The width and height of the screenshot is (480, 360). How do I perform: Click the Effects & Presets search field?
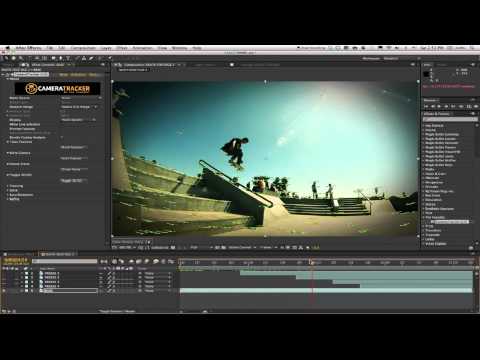point(450,119)
